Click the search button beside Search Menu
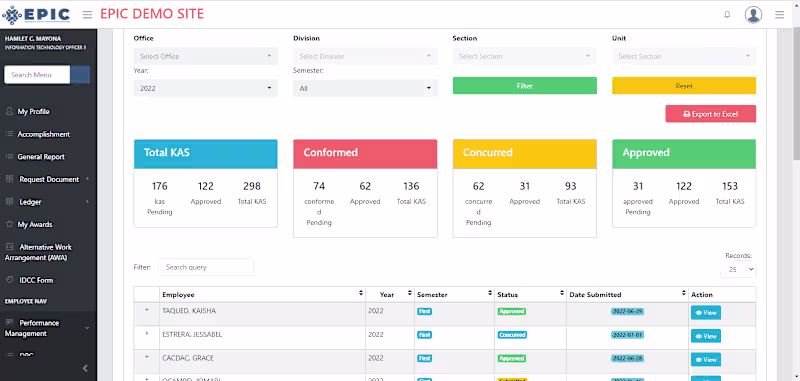 [80, 74]
